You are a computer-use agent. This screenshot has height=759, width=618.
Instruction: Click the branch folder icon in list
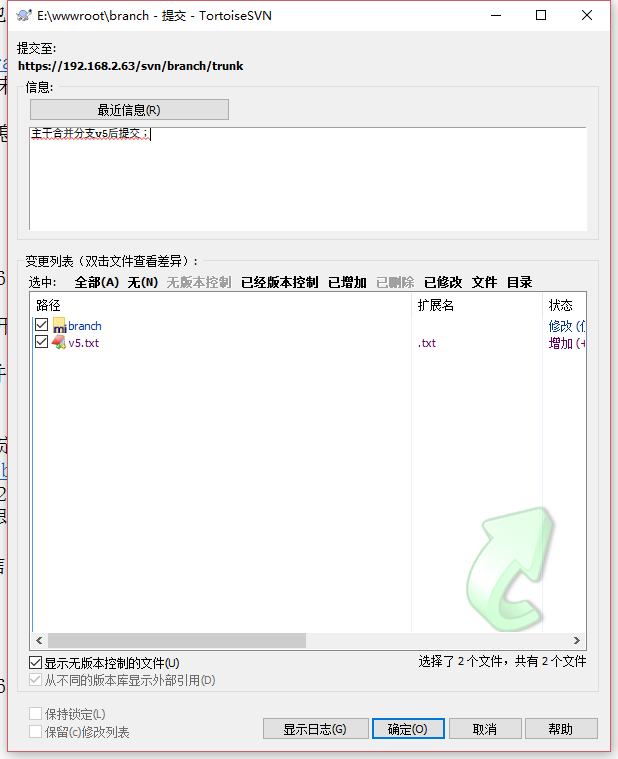point(59,325)
